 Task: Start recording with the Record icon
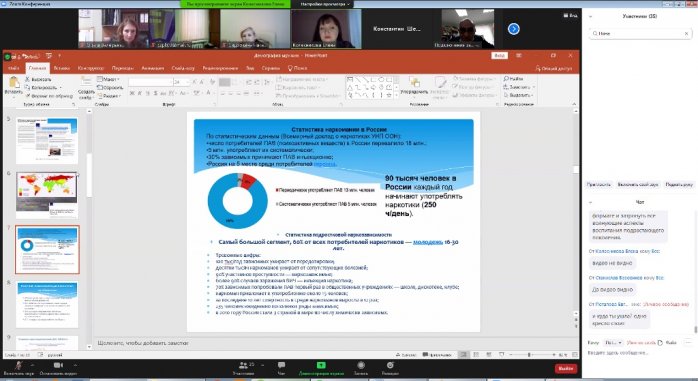coord(361,365)
